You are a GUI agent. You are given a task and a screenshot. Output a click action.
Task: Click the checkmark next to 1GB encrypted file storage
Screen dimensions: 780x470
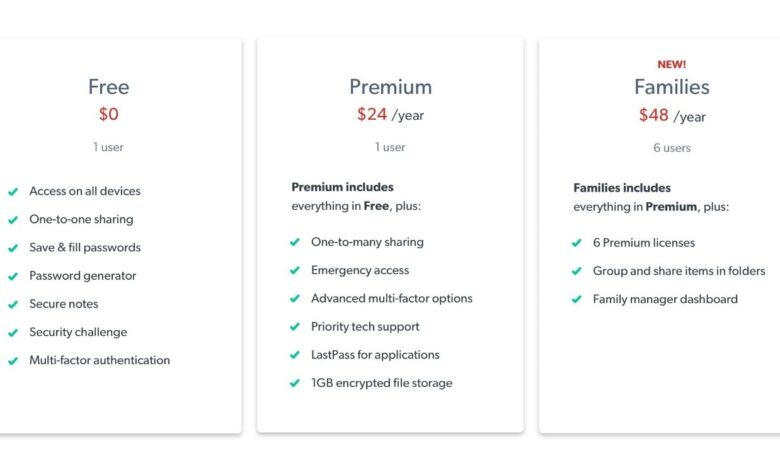click(x=295, y=383)
